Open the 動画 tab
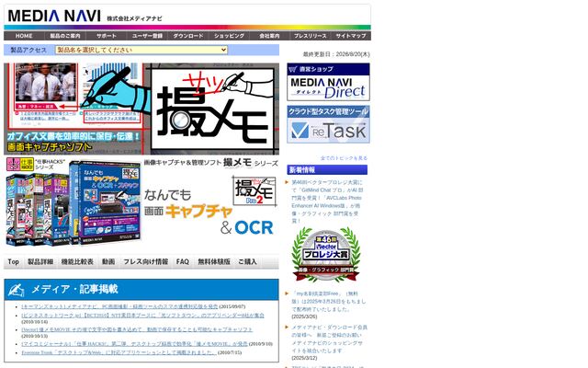 pos(108,261)
